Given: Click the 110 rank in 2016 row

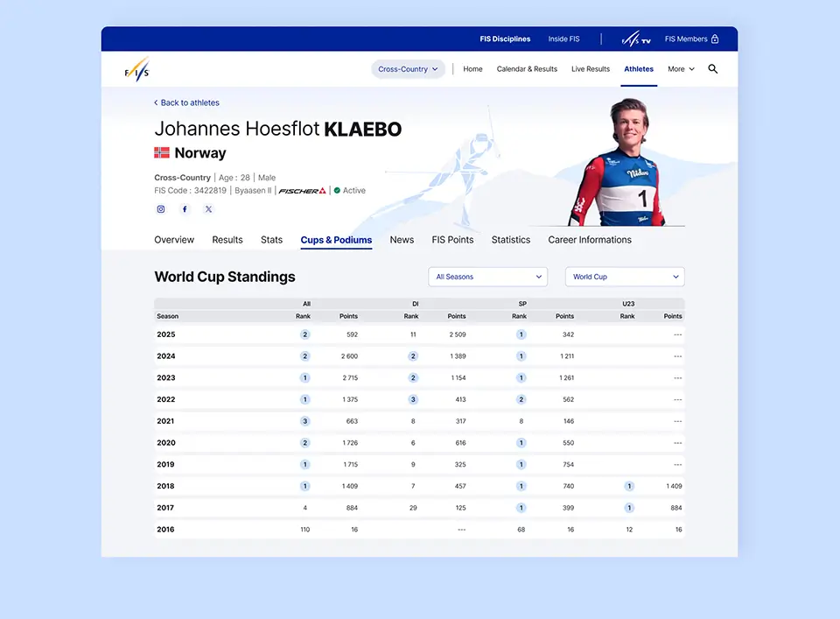Looking at the screenshot, I should (x=304, y=530).
